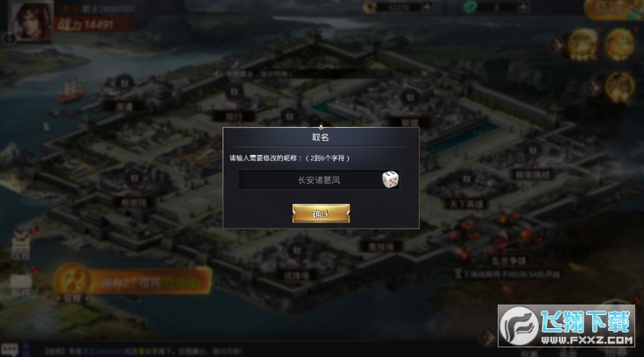Add green gems with the plus icon

click(523, 7)
